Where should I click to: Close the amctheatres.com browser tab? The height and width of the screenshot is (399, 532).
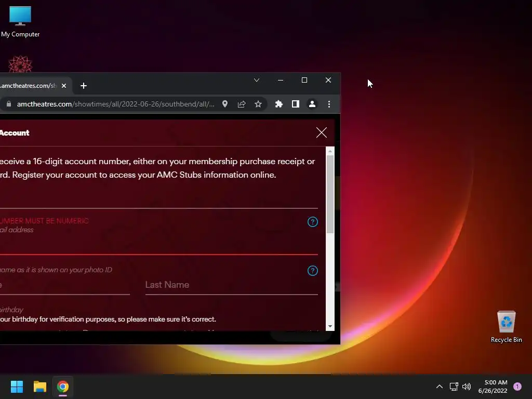tap(64, 86)
